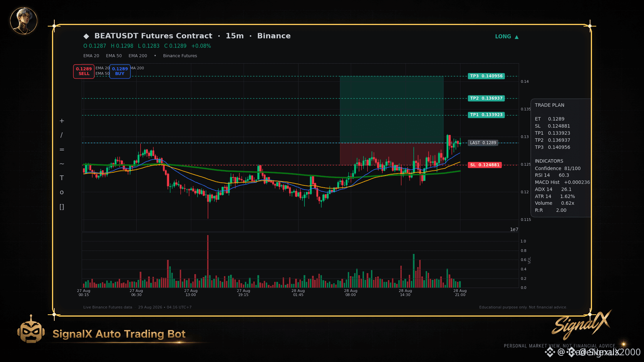Click the close value C 0.1289
Viewport: 644px width, 362px height.
coord(175,46)
